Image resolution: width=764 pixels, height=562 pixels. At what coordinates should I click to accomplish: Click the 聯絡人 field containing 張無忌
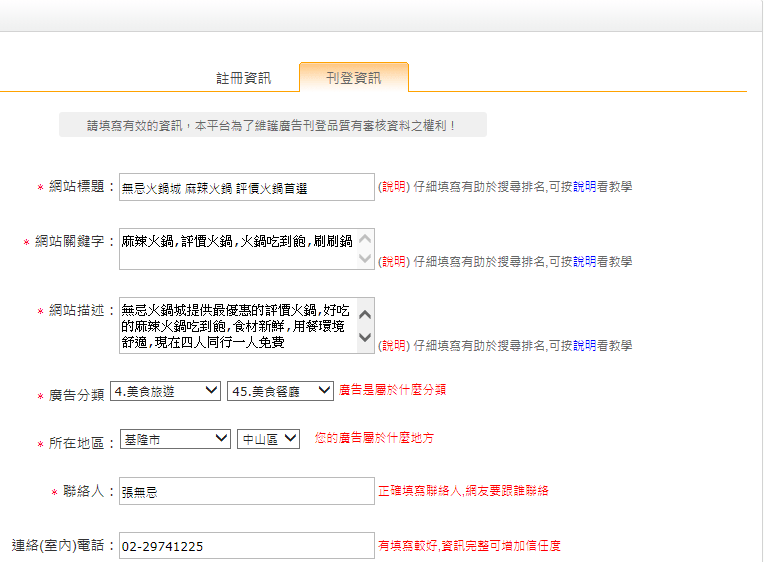tap(246, 491)
